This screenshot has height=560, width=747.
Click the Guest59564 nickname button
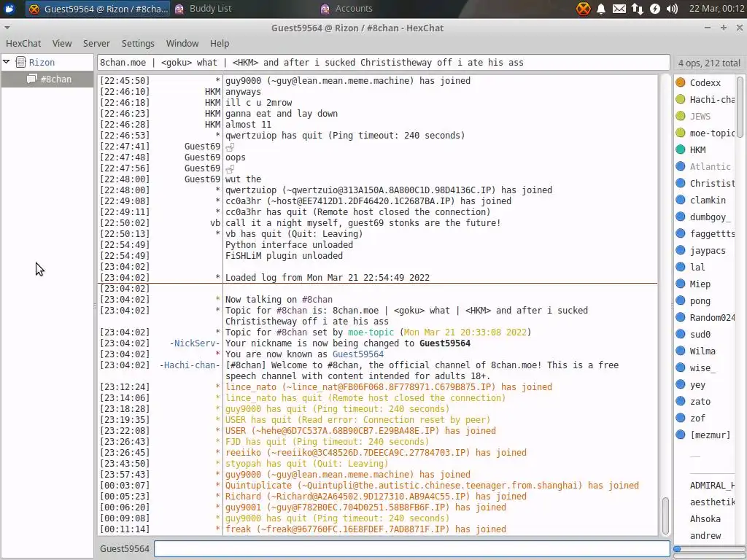(x=124, y=548)
